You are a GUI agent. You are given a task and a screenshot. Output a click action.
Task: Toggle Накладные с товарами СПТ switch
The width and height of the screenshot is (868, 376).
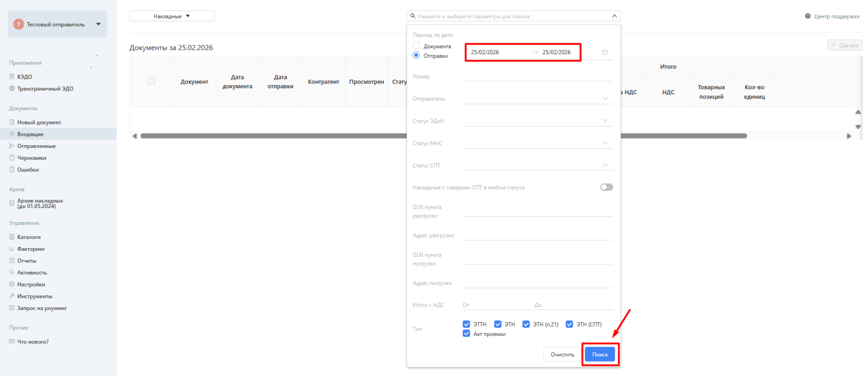coord(607,187)
